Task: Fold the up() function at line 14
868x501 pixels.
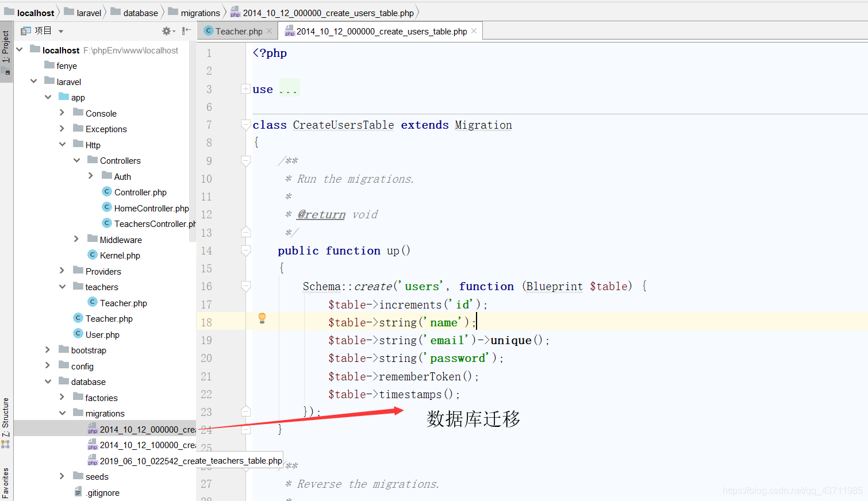Action: tap(245, 250)
